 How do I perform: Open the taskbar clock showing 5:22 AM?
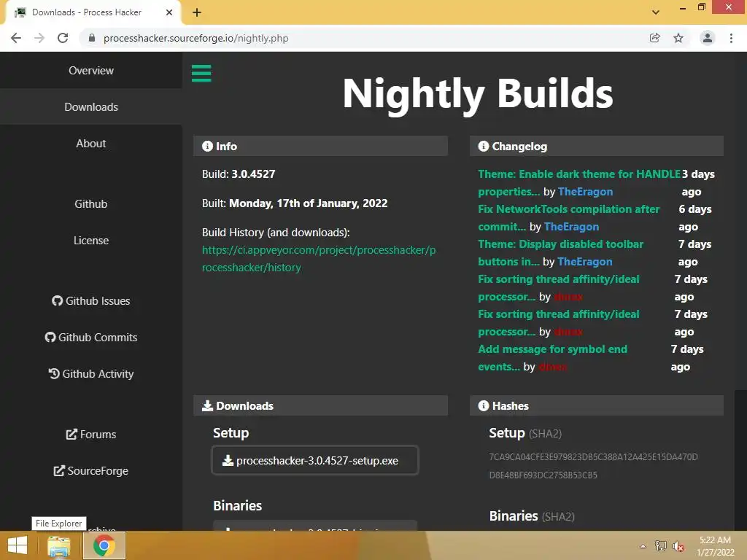715,546
